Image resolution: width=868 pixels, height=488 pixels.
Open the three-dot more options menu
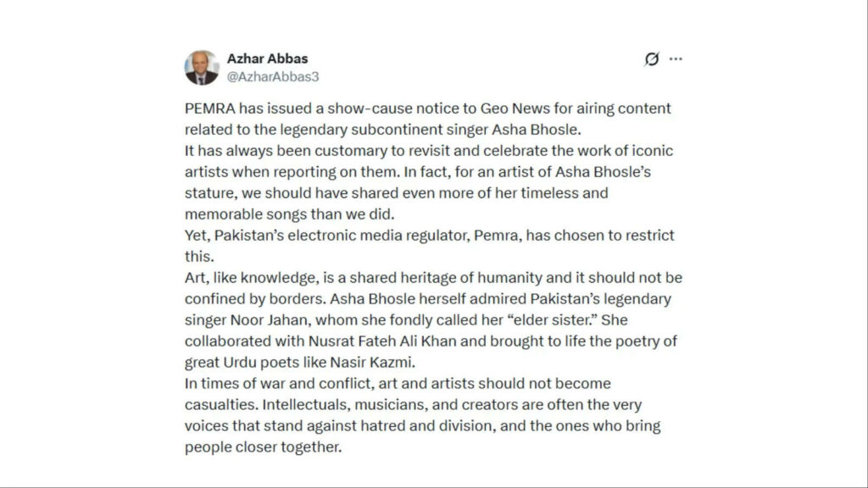pyautogui.click(x=676, y=59)
